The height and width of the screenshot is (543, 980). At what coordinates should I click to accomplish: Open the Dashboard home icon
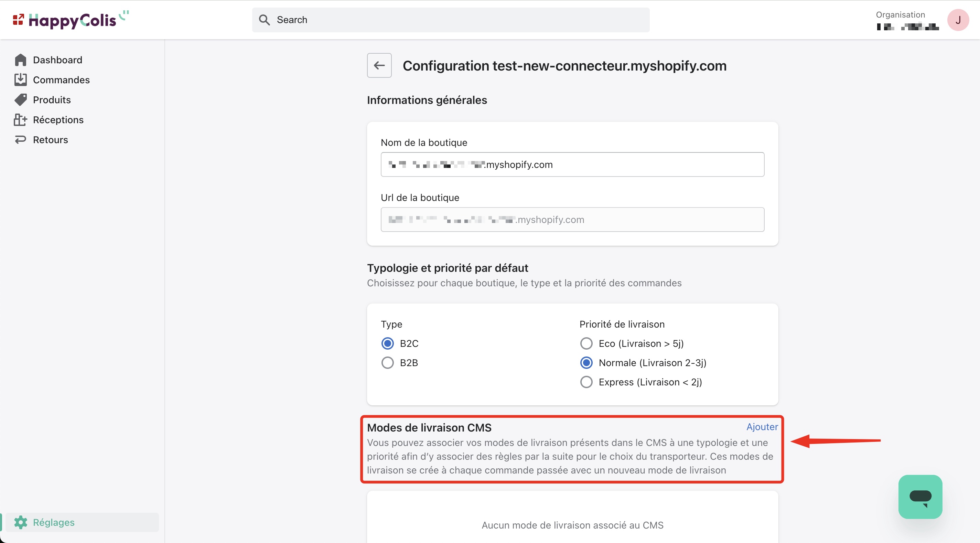pos(21,60)
